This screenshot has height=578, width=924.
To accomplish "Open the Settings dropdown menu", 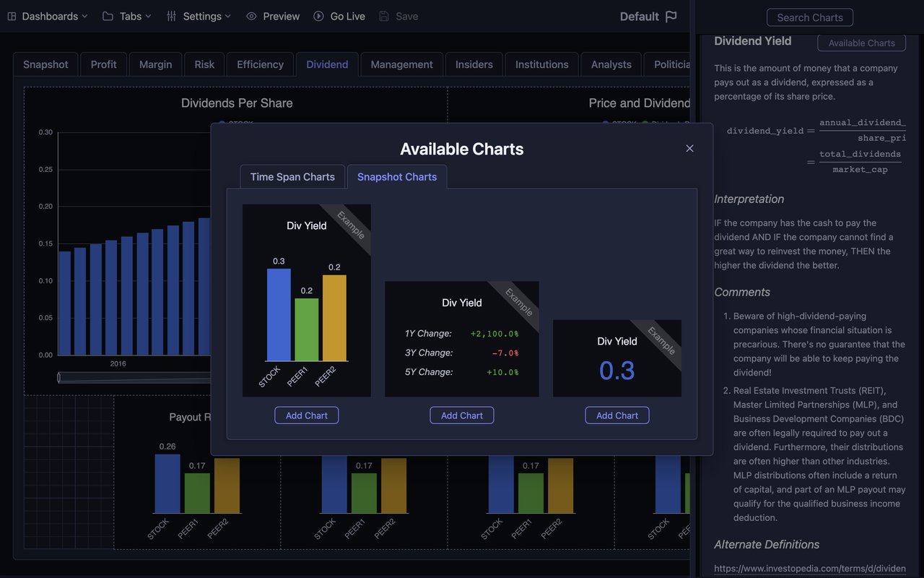I will 199,16.
